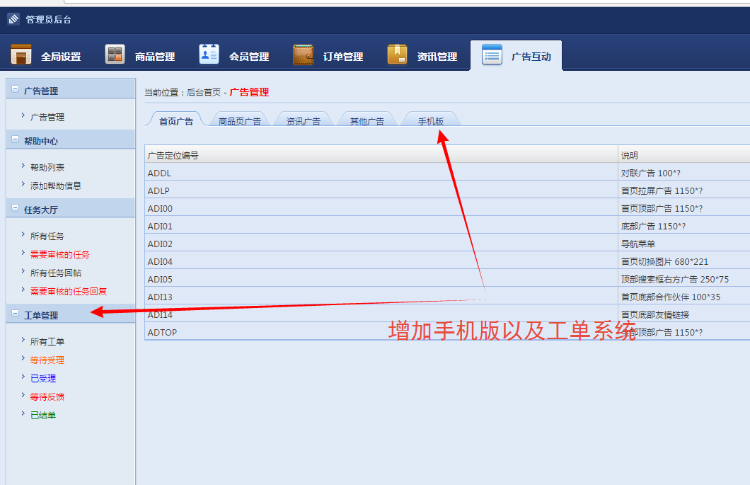This screenshot has height=485, width=750.
Task: Open 广告管理 link in sidebar
Action: coord(47,117)
